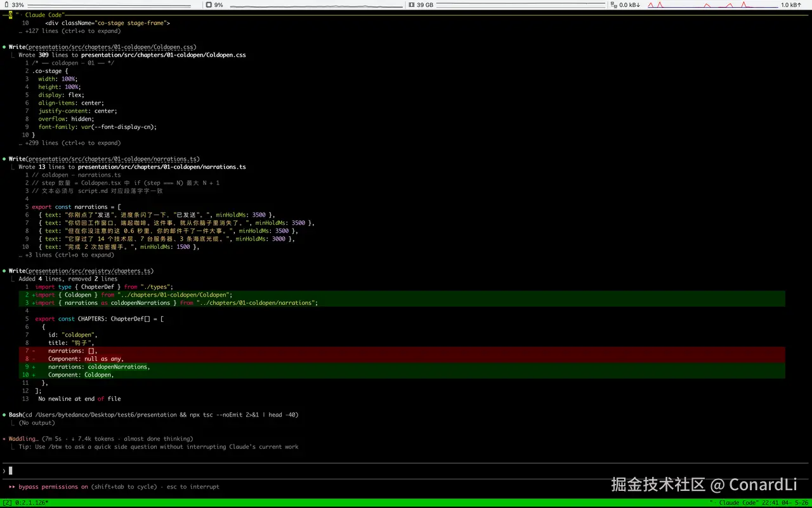The width and height of the screenshot is (812, 508).
Task: Click the narration line with minHoldMs: 3000
Action: point(166,239)
